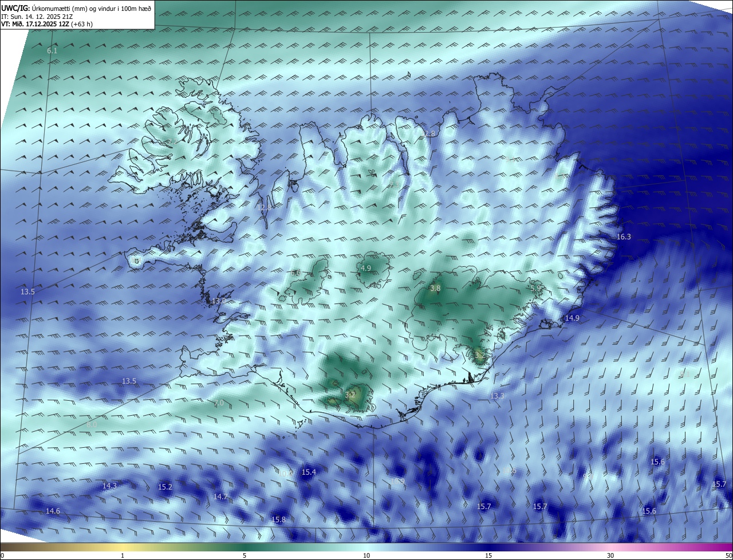Click the 16.3 value off the east coast
733x560 pixels.
coord(624,237)
